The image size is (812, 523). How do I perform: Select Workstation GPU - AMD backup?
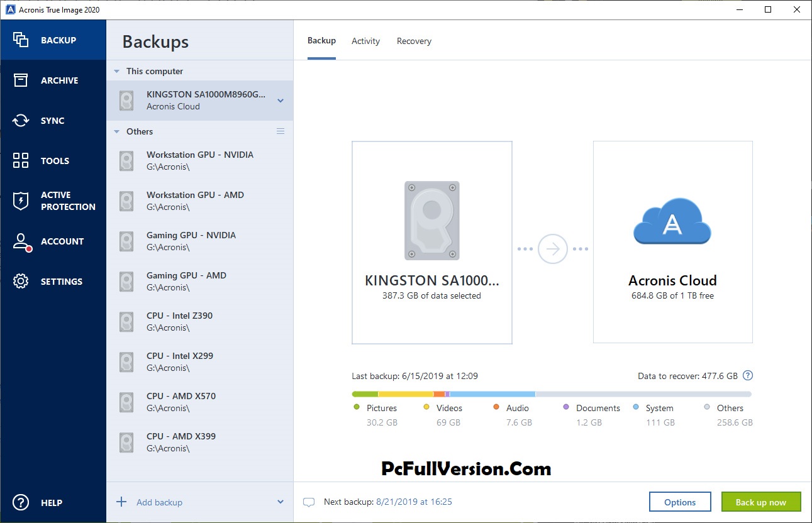[x=199, y=201]
